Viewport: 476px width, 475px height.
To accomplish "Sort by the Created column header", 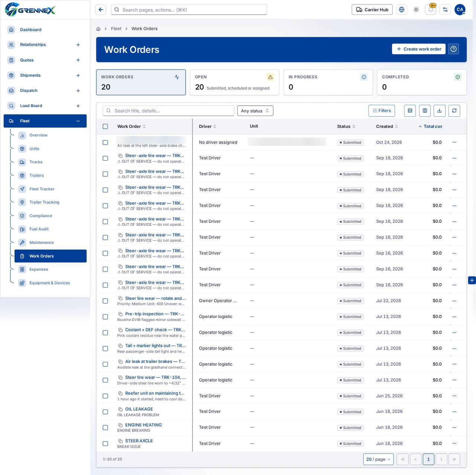I will click(x=387, y=126).
